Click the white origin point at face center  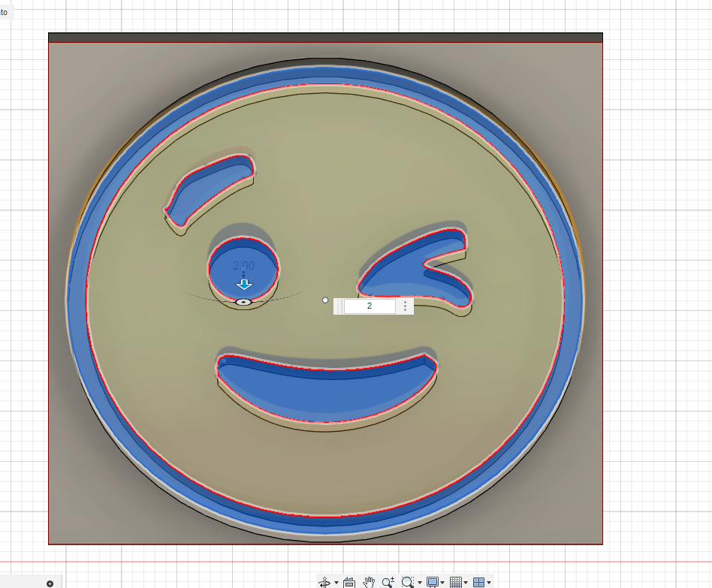click(325, 300)
